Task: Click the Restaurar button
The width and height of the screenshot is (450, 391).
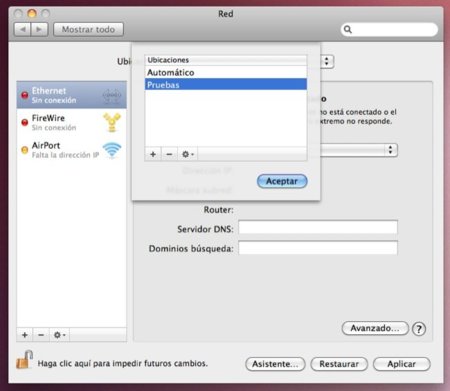Action: point(339,364)
